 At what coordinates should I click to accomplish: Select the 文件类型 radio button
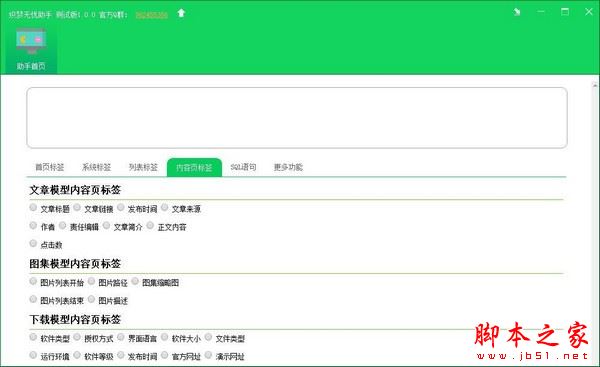click(x=208, y=337)
